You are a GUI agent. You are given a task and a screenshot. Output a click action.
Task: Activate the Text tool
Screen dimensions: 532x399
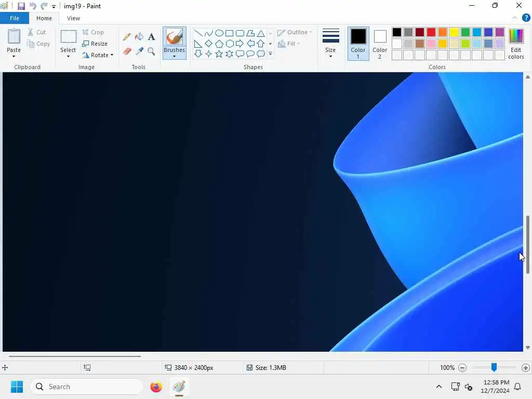[x=151, y=36]
